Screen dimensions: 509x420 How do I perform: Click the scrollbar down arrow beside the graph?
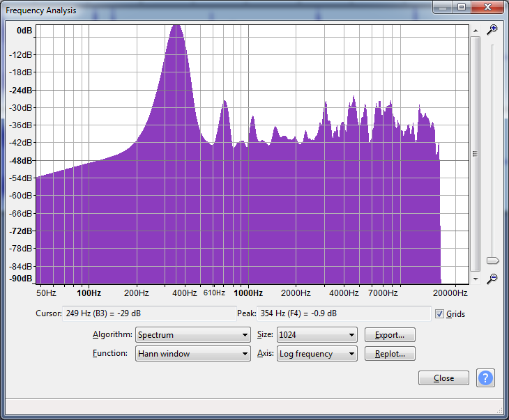coord(475,278)
